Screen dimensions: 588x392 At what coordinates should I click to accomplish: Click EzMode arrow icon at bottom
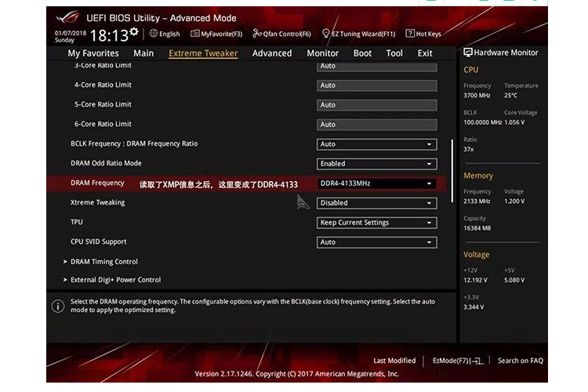(x=477, y=361)
